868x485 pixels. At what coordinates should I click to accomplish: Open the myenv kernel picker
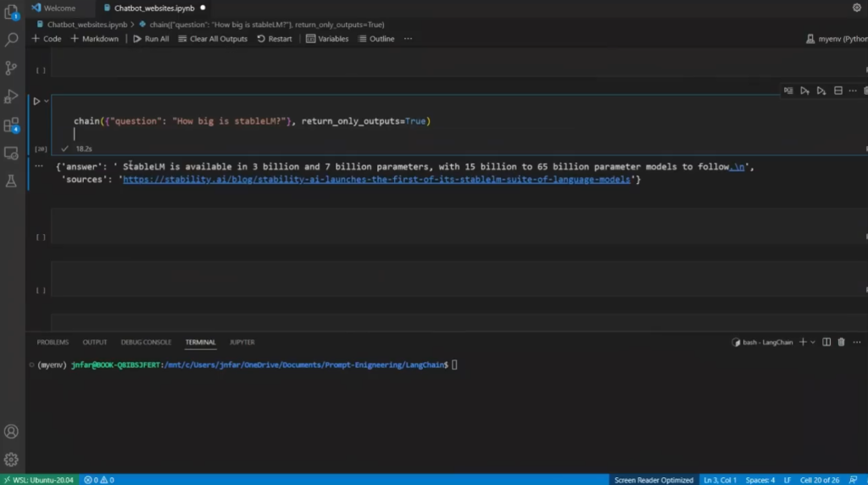835,39
